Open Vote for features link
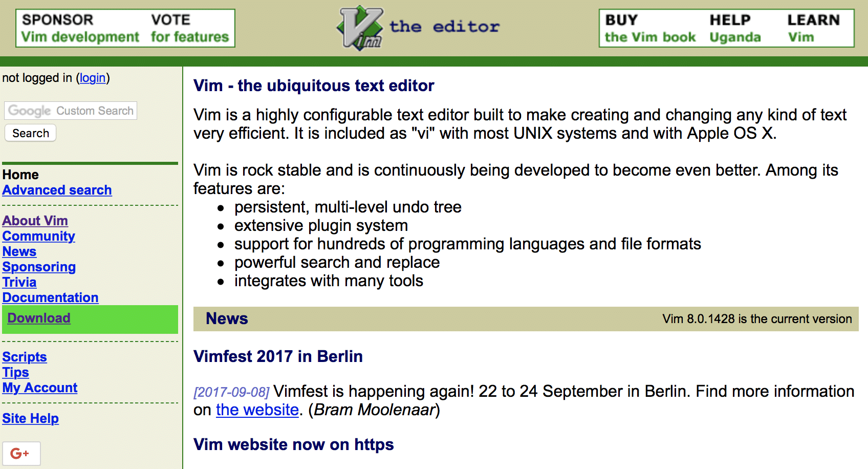The height and width of the screenshot is (469, 868). click(189, 28)
